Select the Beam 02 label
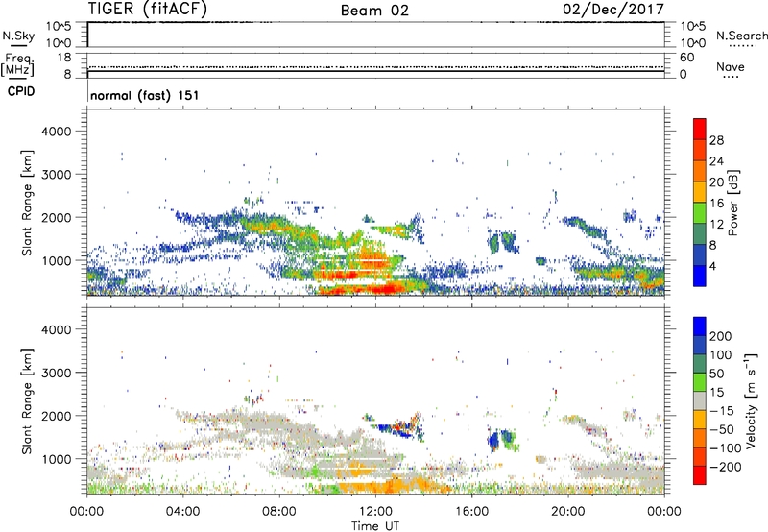This screenshot has height=532, width=768. 374,11
